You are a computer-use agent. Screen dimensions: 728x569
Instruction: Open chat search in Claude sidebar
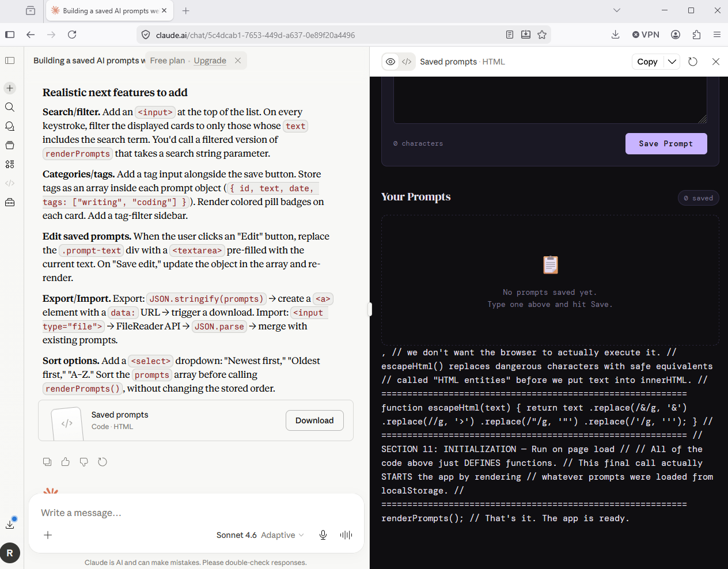pyautogui.click(x=10, y=107)
